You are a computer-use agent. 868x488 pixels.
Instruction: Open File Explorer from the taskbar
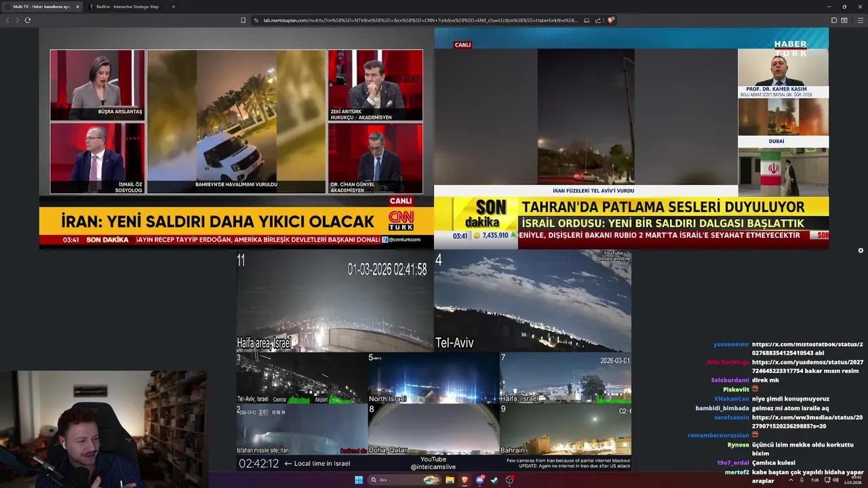click(x=450, y=480)
